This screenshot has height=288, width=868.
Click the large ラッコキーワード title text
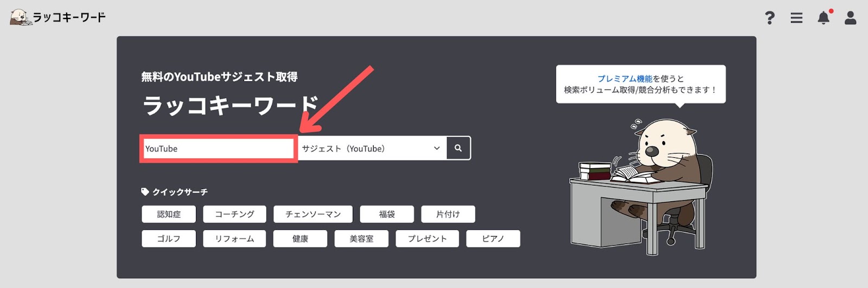point(231,105)
